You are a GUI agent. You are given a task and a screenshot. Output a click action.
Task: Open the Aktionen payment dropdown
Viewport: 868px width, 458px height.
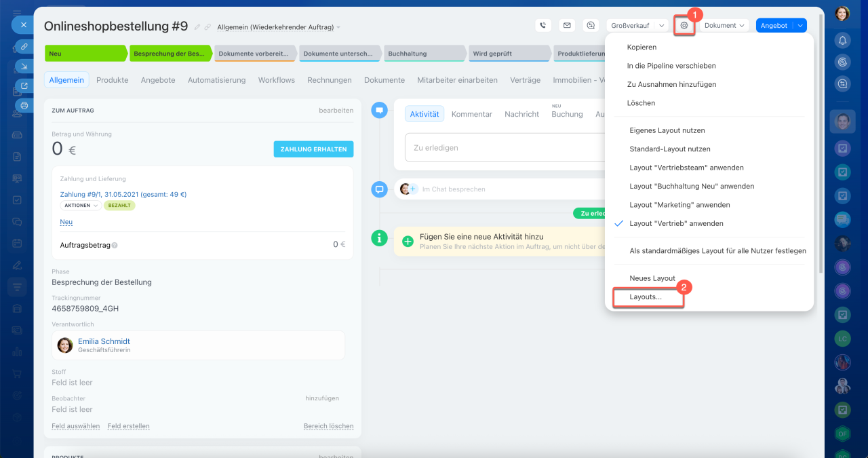[x=81, y=206]
